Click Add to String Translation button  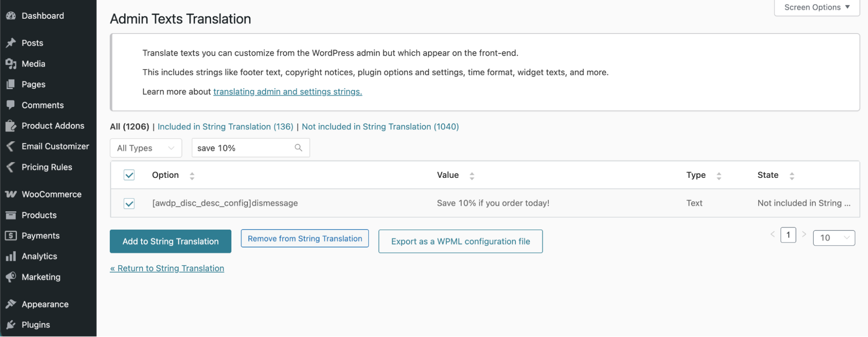click(x=170, y=241)
